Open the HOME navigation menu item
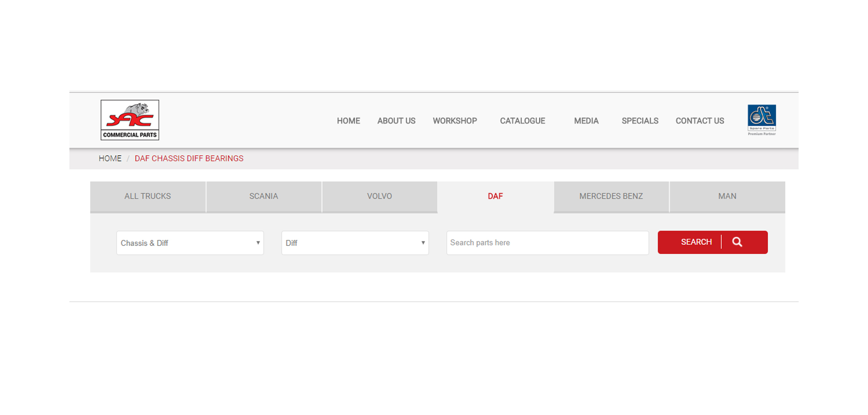Viewport: 868px width, 415px height. click(348, 121)
